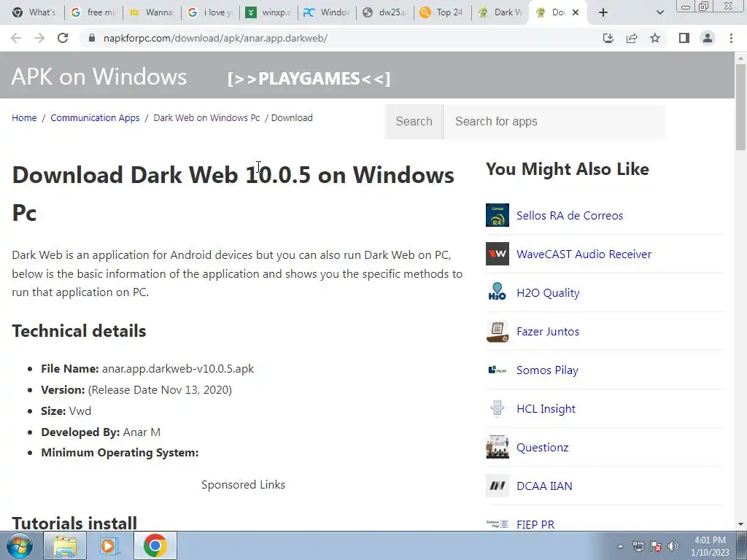The width and height of the screenshot is (747, 560).
Task: Click the DCAA IIAN app icon
Action: coord(498,486)
